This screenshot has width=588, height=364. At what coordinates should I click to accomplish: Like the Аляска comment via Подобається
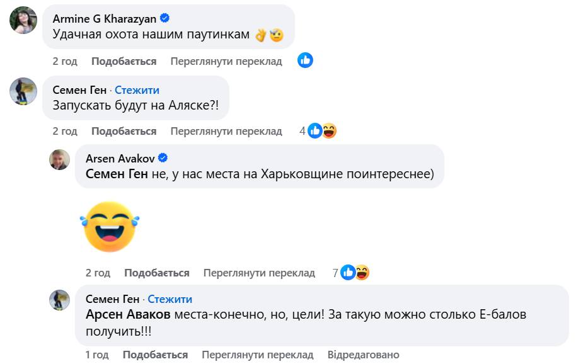coord(124,131)
